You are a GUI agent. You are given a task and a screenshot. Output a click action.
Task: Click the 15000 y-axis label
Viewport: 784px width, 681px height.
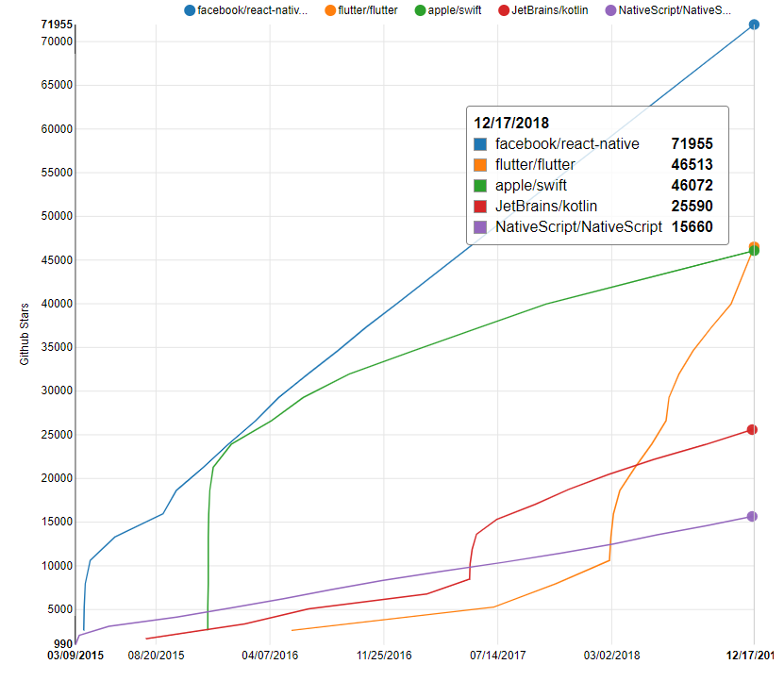[57, 522]
